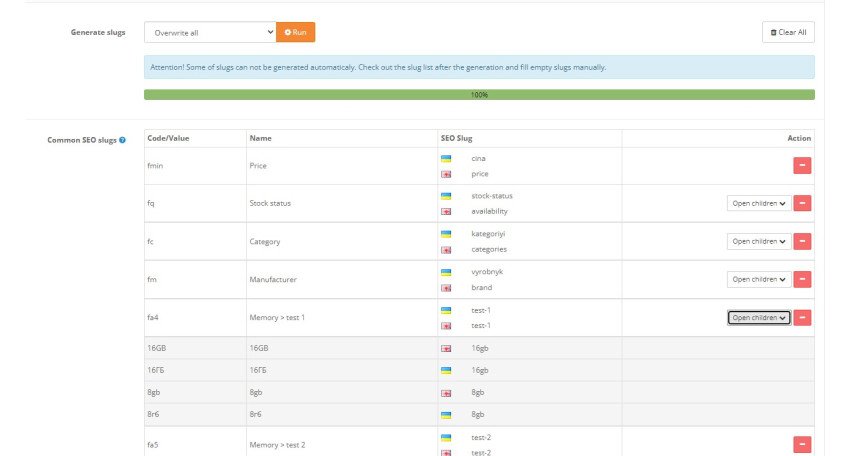This screenshot has width=852, height=456.
Task: Open the Overwrite all dropdown
Action: (x=210, y=32)
